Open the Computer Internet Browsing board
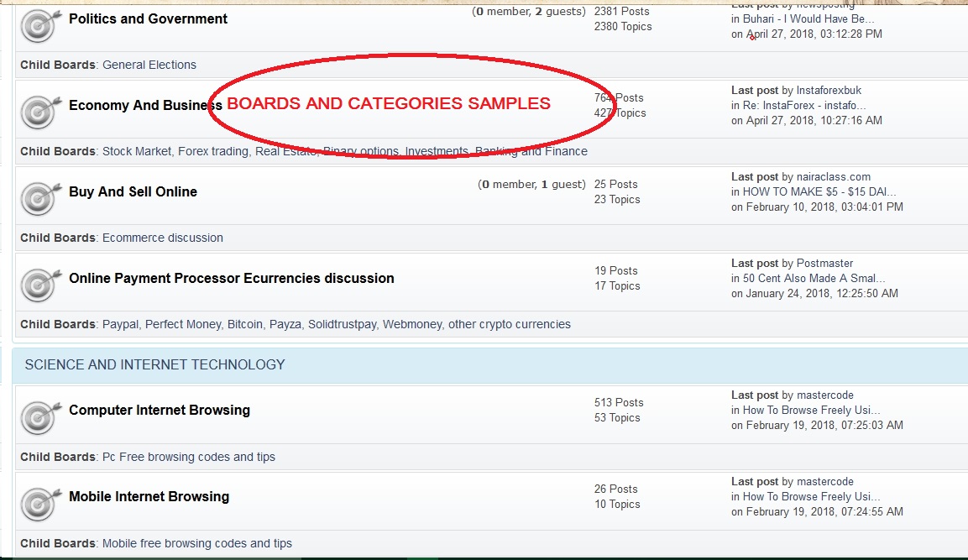Screen dimensions: 968x560 tap(160, 410)
